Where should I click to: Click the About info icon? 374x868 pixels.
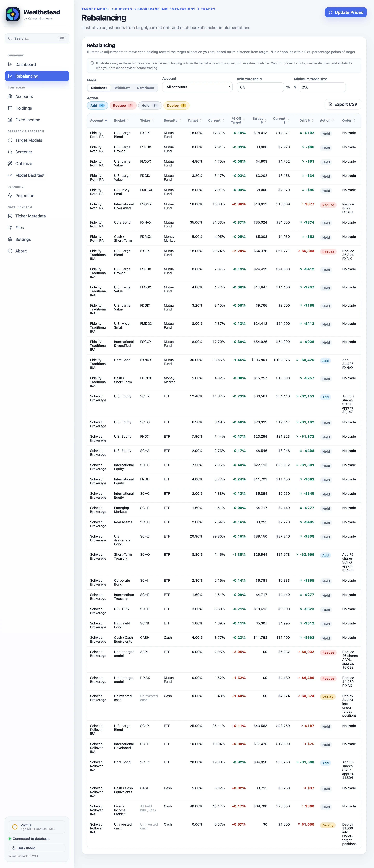[10, 251]
